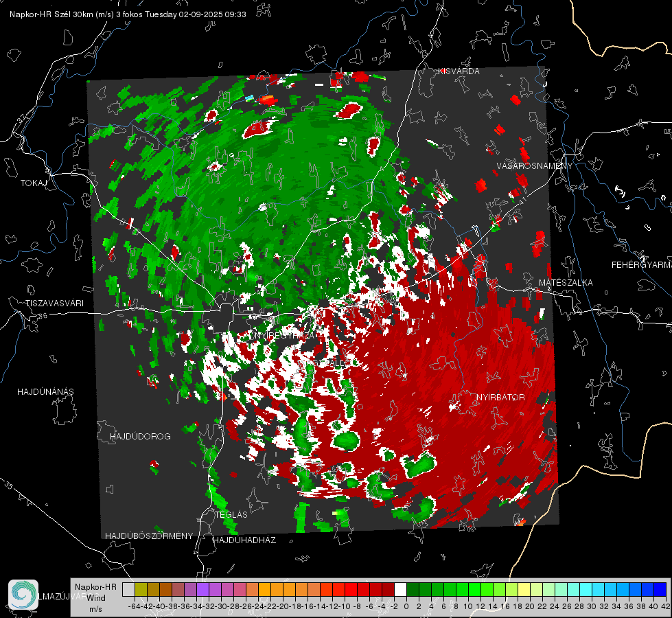Select the olive legend swatch beside -64
The height and width of the screenshot is (618, 672).
point(141,590)
